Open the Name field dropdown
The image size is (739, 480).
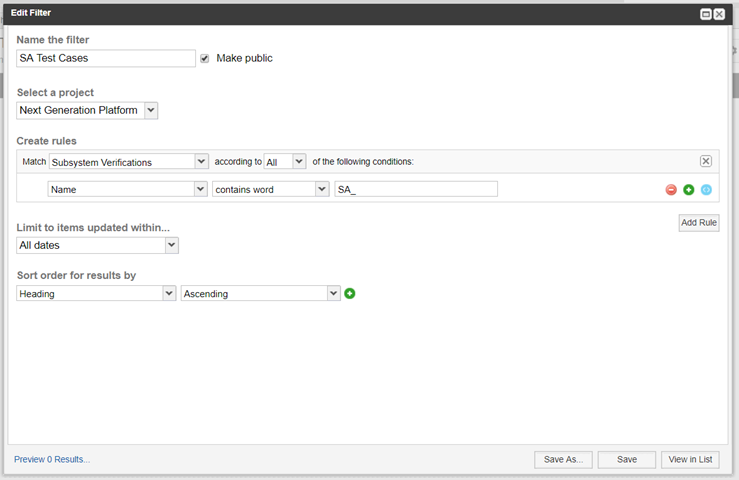pyautogui.click(x=127, y=189)
